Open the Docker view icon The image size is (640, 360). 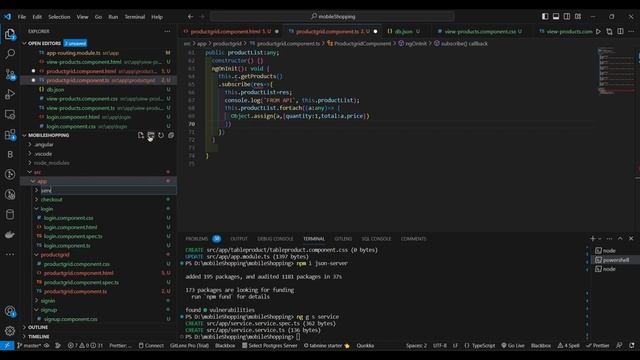pos(10,235)
